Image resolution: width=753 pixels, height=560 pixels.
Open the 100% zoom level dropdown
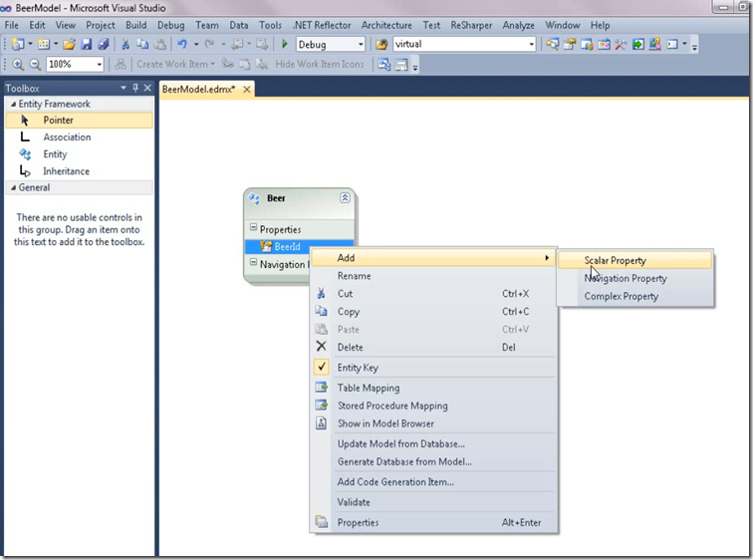99,65
